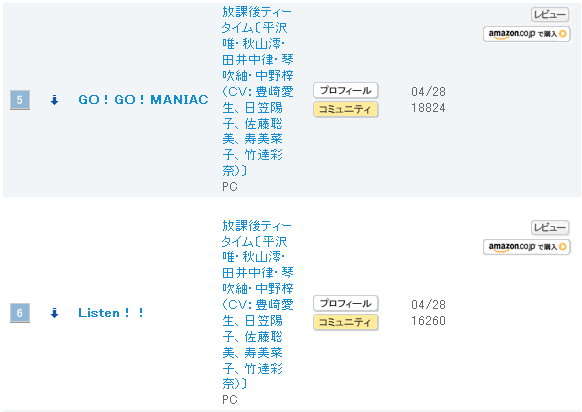Image resolution: width=582 pixels, height=412 pixels.
Task: Buy Listen!! on amazon.co.jp
Action: 526,247
